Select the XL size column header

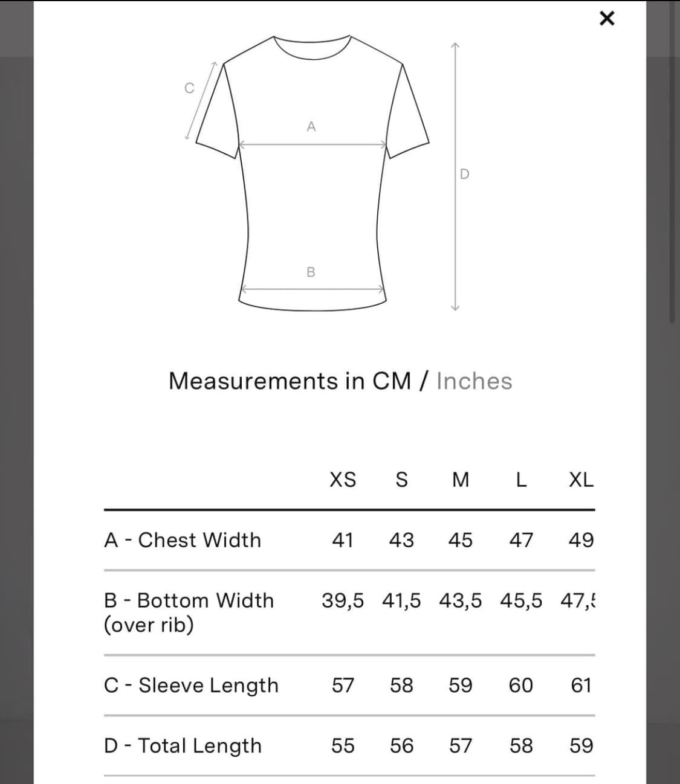[x=581, y=480]
